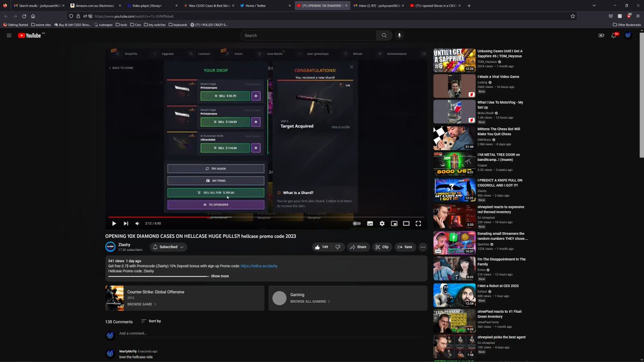Start voice search with microphone icon
Screen dimensions: 644x362
[x=399, y=35]
